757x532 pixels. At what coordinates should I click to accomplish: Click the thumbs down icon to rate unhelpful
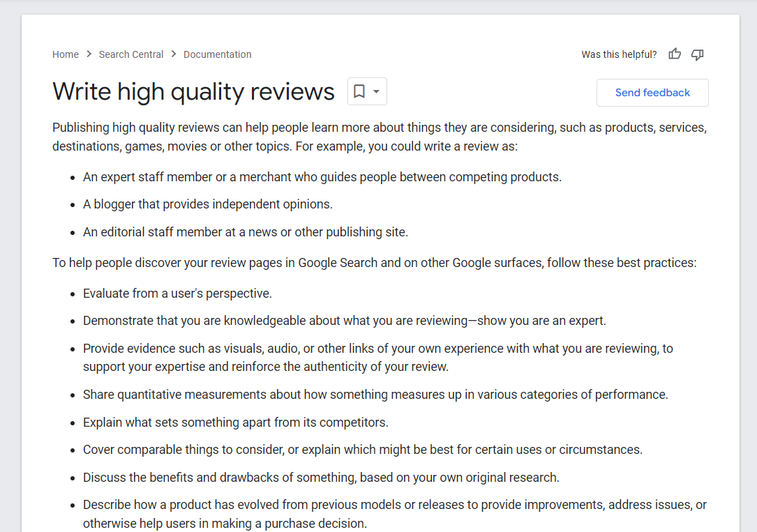click(x=697, y=54)
